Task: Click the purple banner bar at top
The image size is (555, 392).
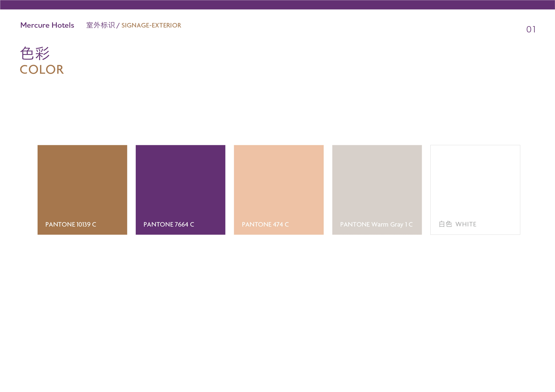Action: (x=277, y=5)
